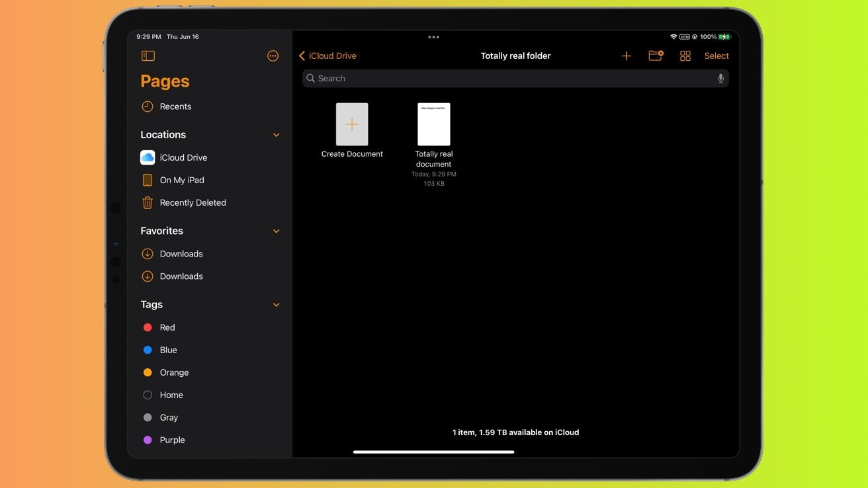Image resolution: width=868 pixels, height=488 pixels.
Task: Go back to iCloud Drive
Action: click(327, 56)
